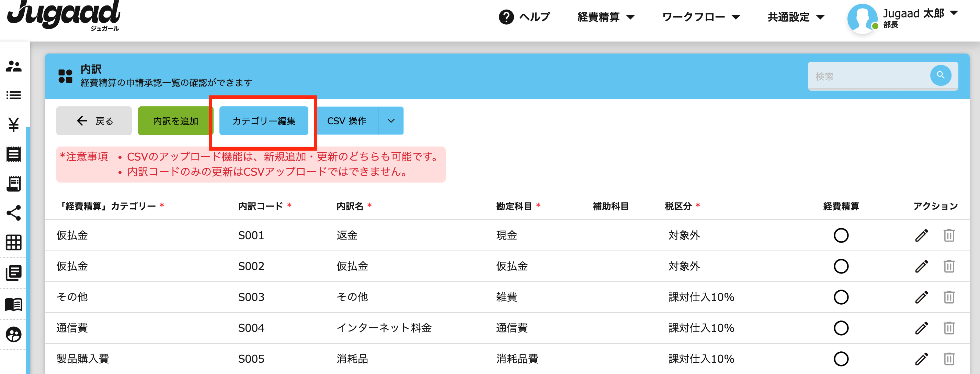The image size is (980, 374).
Task: Select the 消耗品費 account cell
Action: [x=517, y=359]
